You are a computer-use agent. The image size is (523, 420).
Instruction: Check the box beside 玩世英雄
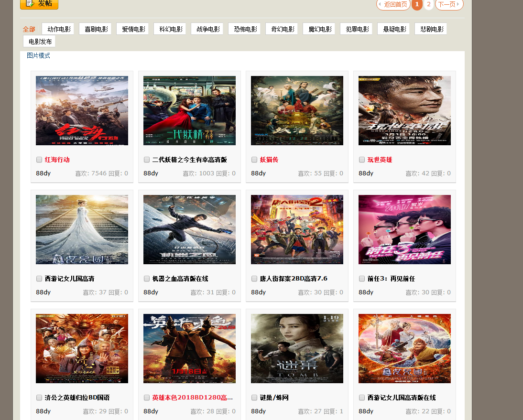tap(361, 160)
